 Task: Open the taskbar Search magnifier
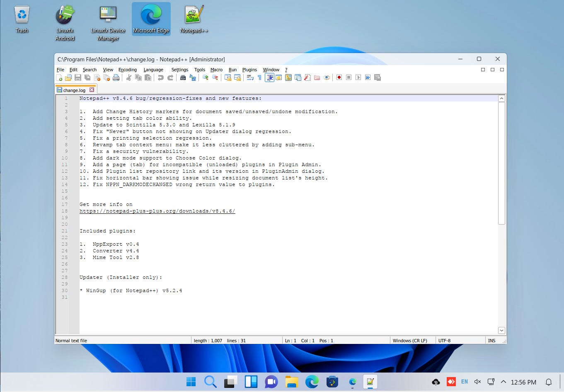pos(211,382)
